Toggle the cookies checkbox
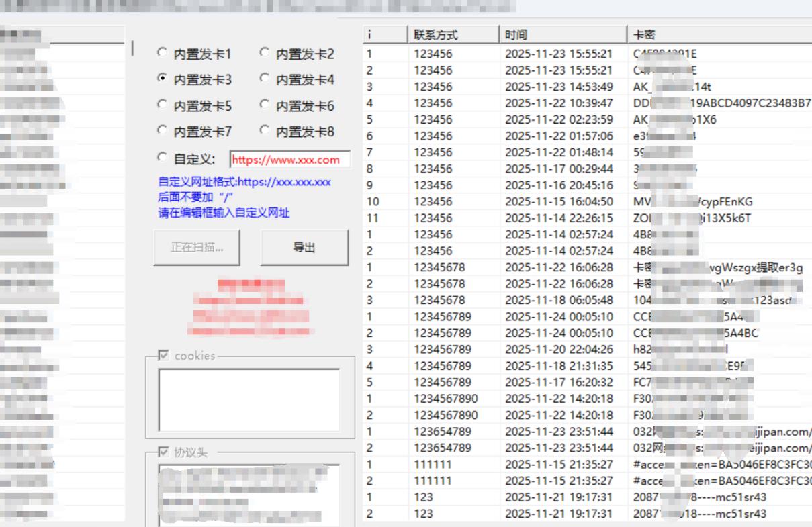Viewport: 812px width, 527px height. [x=163, y=355]
